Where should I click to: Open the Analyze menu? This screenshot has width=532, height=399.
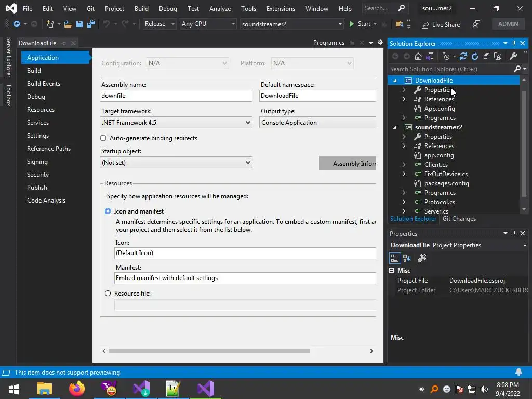220,8
